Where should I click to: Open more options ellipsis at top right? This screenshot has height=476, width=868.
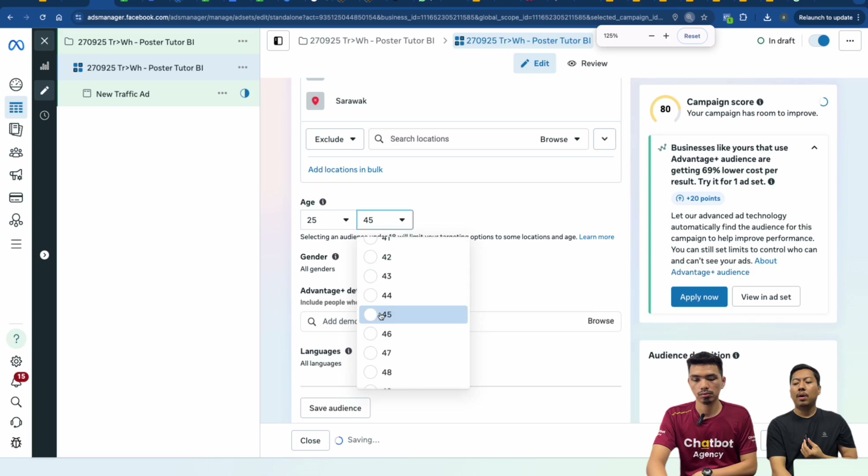(x=850, y=41)
